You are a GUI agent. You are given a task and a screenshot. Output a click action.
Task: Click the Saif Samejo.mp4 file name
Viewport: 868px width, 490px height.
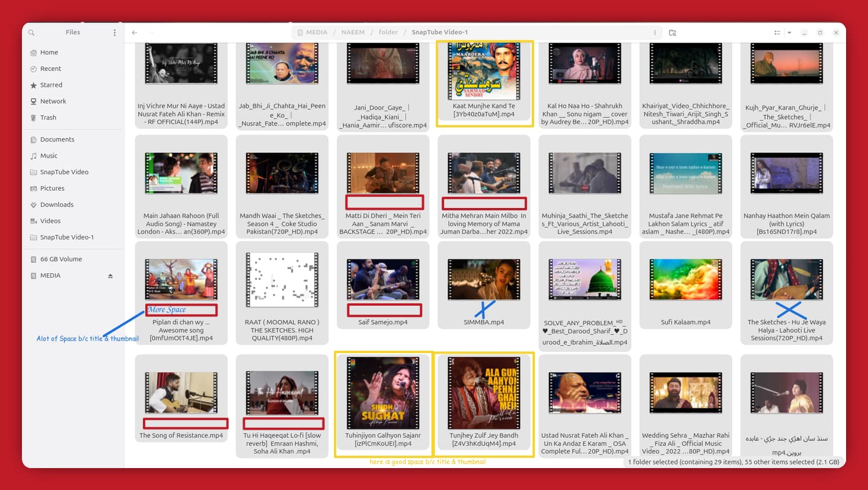383,322
